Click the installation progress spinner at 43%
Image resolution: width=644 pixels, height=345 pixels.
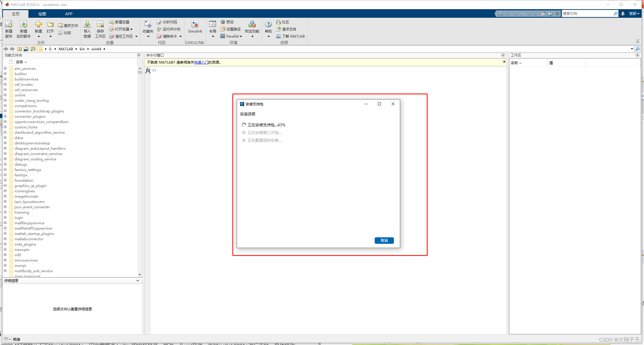244,125
